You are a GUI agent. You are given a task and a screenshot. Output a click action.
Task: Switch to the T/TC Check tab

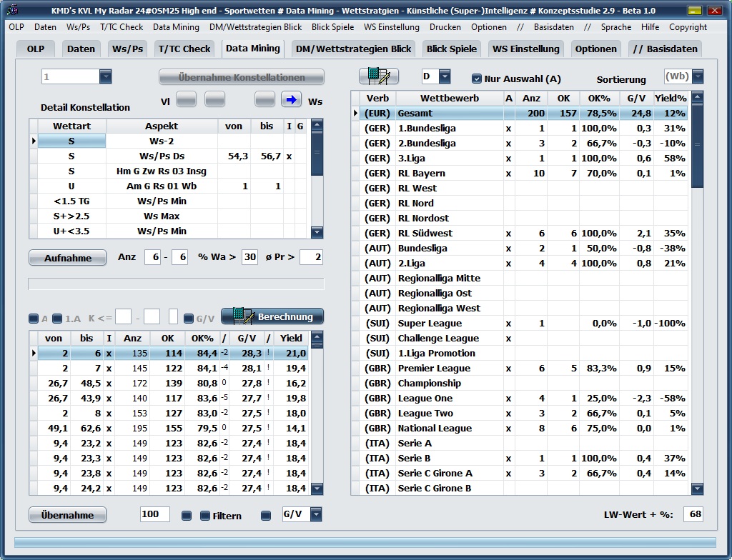pyautogui.click(x=184, y=49)
